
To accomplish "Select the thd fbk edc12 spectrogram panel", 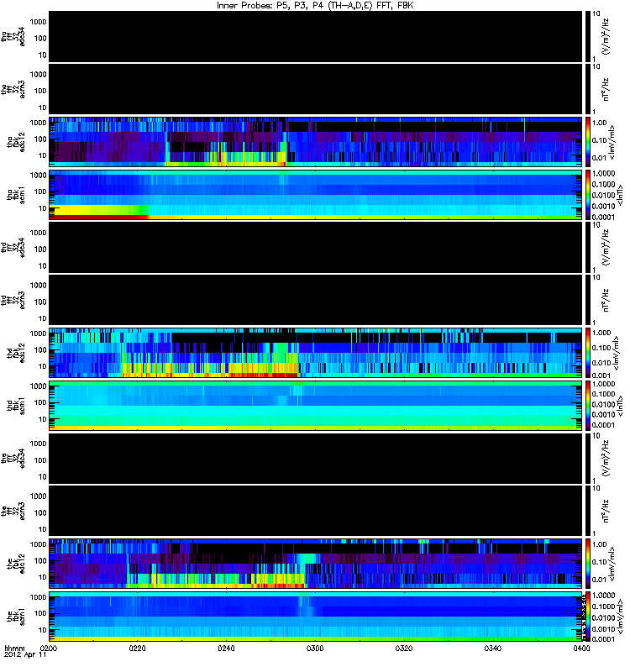I will (316, 353).
